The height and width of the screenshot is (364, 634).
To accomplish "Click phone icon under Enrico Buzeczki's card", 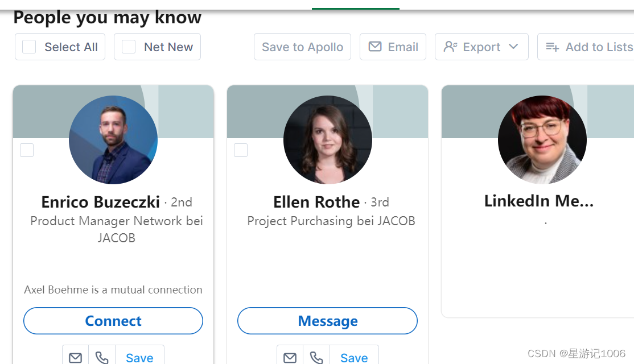I will pos(102,357).
